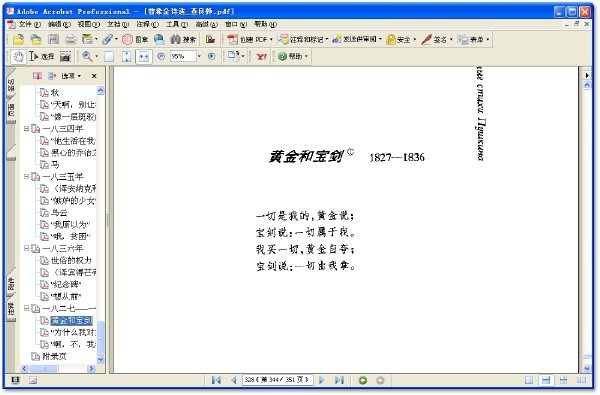Click the organizer folder stack icon

(36, 39)
